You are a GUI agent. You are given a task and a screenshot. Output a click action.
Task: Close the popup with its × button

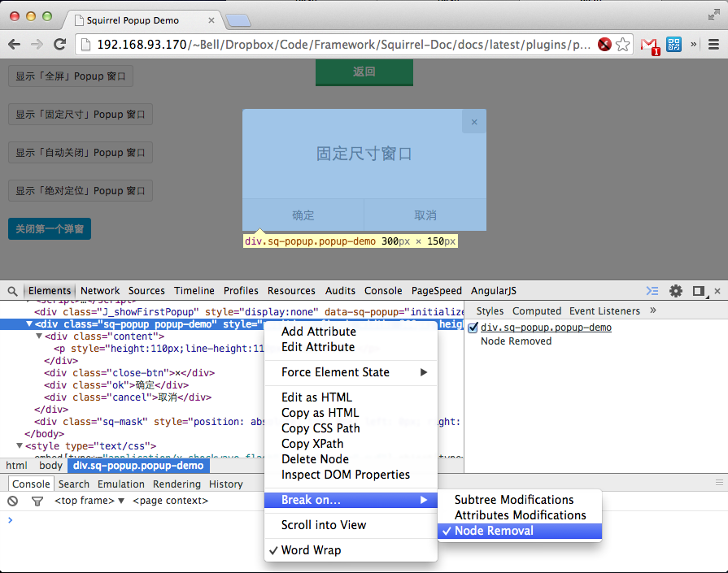(x=474, y=122)
